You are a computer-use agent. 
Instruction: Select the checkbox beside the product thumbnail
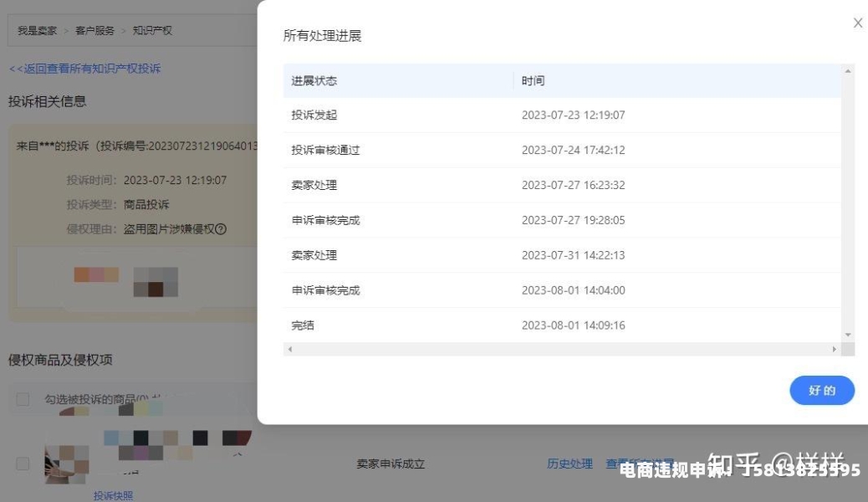point(23,464)
